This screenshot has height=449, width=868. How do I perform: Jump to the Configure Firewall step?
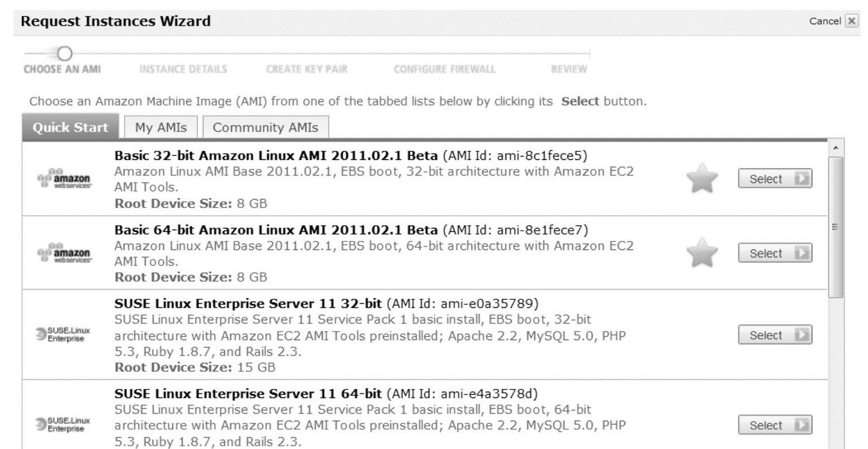pos(444,69)
